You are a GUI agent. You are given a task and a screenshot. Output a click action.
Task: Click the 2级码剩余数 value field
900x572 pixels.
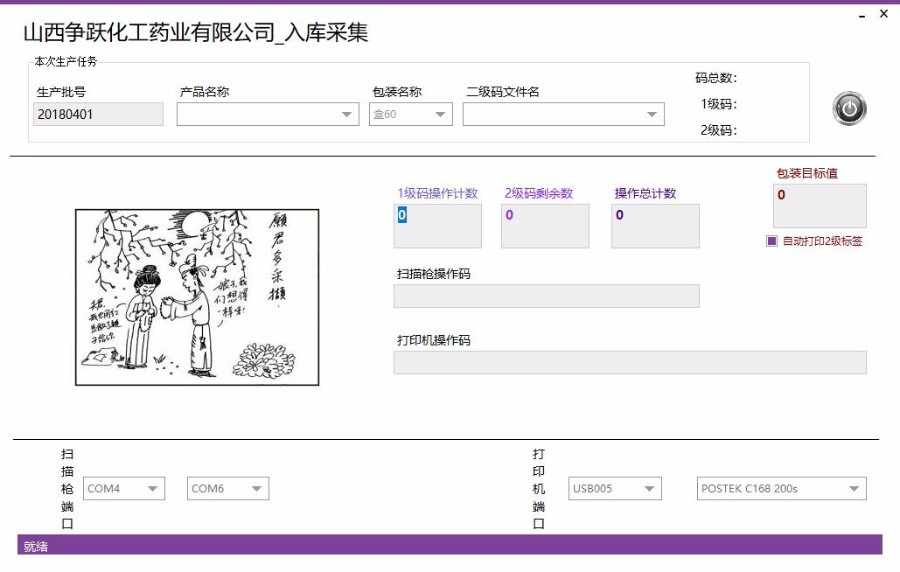pos(545,226)
